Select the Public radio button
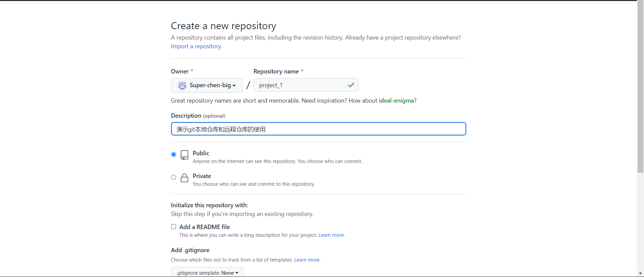 pos(173,155)
